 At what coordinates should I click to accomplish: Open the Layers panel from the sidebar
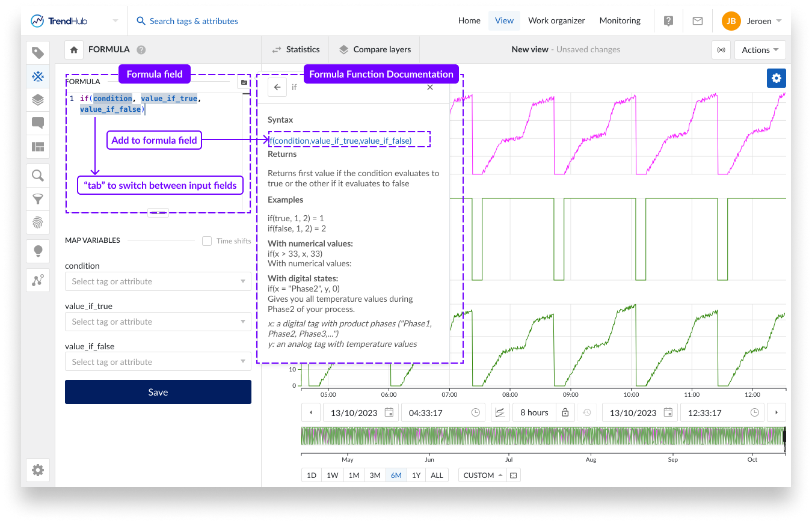click(x=38, y=100)
